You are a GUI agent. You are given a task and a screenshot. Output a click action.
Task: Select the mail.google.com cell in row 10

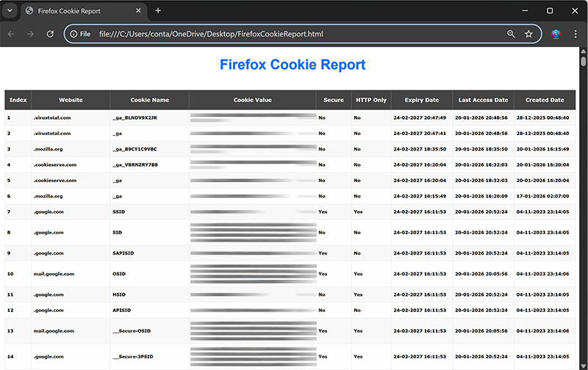pos(54,274)
